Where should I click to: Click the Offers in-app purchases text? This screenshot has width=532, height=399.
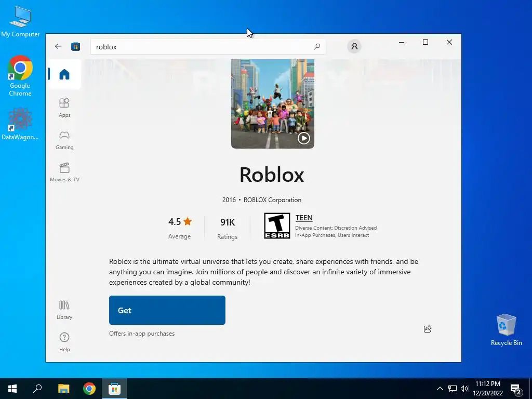(x=142, y=334)
